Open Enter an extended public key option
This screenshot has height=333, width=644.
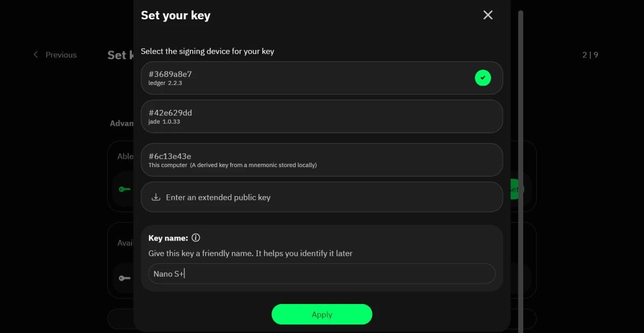pyautogui.click(x=321, y=197)
